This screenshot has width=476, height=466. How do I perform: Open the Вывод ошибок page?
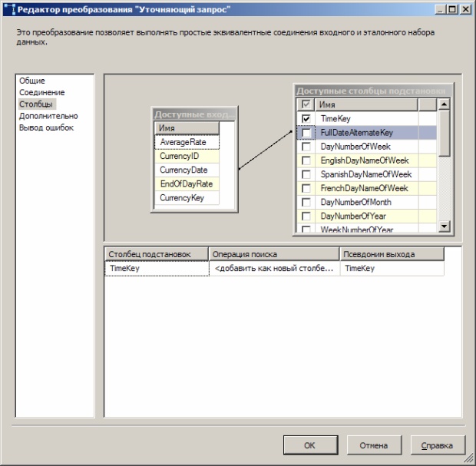46,127
